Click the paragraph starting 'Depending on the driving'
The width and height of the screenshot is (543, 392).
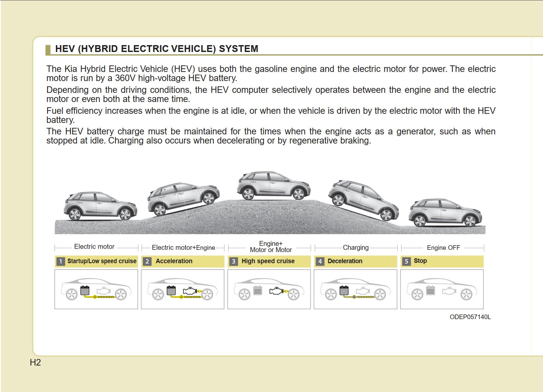271,94
